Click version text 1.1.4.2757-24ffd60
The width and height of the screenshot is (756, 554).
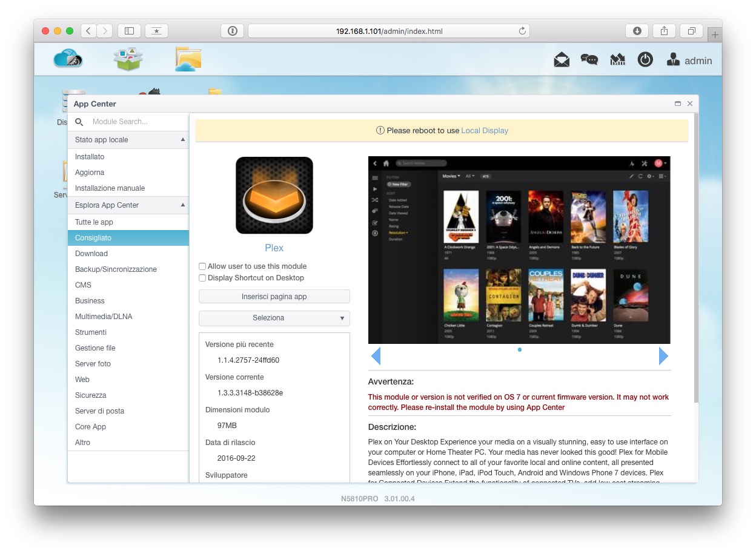pos(248,360)
